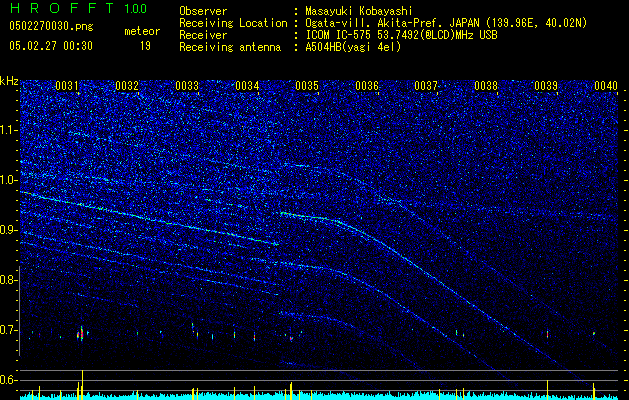Click the 0031 time marker
629x400 pixels.
click(x=67, y=86)
